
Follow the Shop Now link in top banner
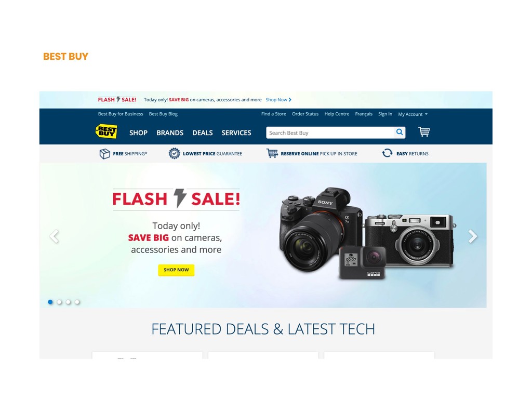click(278, 100)
